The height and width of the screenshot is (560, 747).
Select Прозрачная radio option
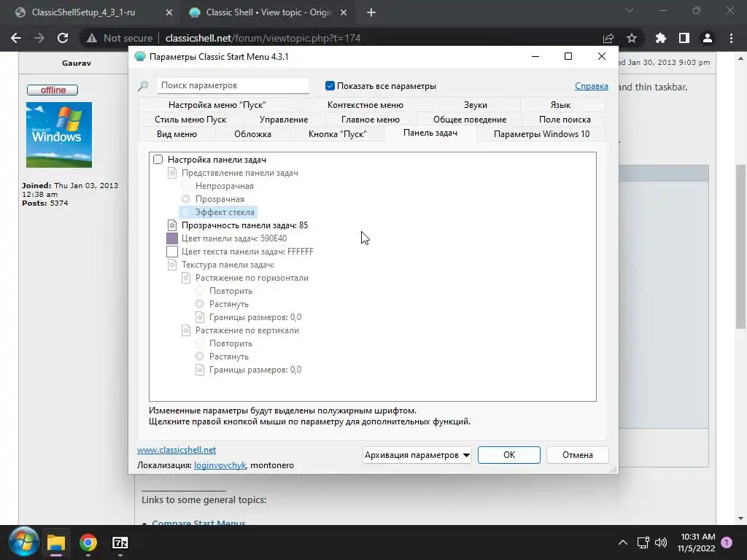pyautogui.click(x=186, y=199)
